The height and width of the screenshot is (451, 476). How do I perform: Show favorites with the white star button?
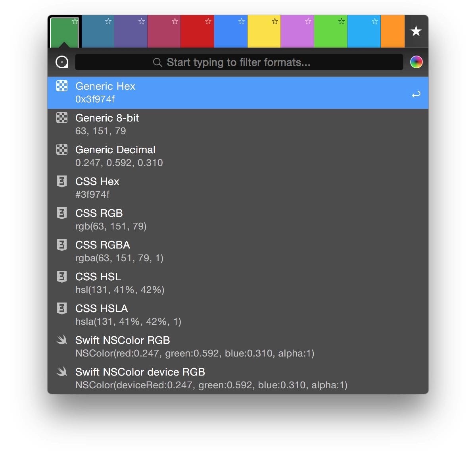(x=416, y=31)
